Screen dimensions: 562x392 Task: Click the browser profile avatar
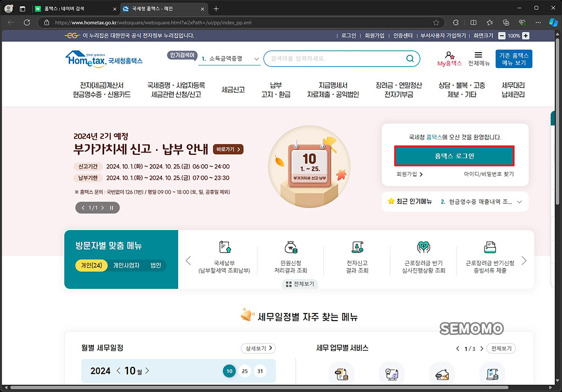(9, 9)
